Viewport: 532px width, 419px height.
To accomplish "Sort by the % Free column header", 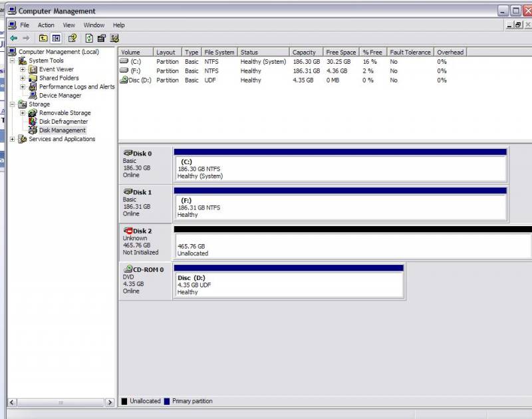I will 373,53.
